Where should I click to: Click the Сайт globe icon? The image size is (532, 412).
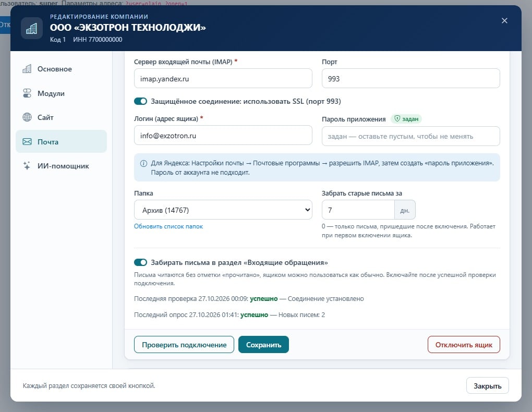27,117
